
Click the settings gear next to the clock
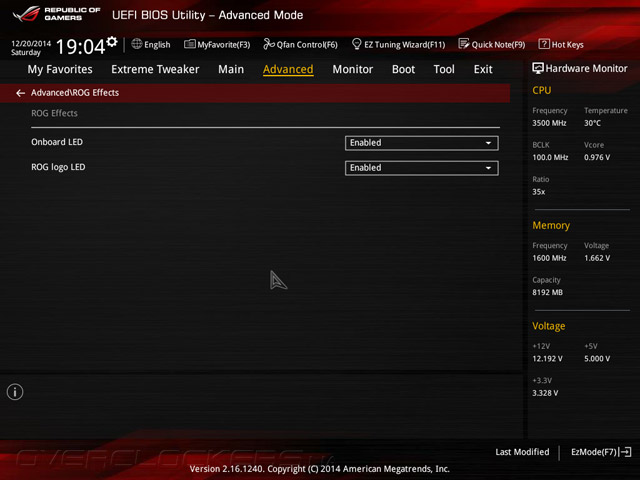coord(112,42)
